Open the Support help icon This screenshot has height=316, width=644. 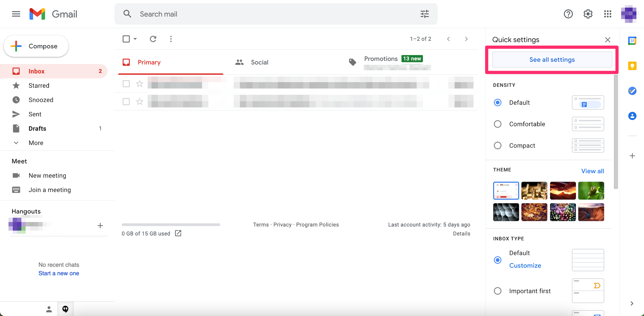coord(568,14)
